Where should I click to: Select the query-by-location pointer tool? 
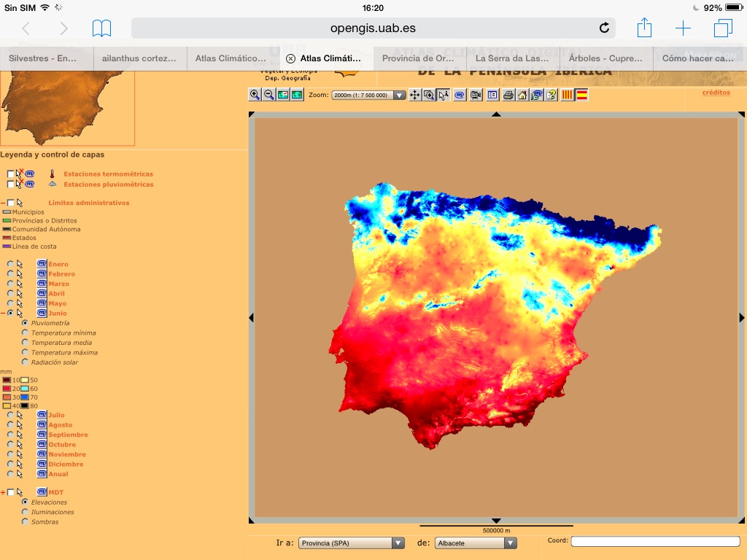coord(444,95)
